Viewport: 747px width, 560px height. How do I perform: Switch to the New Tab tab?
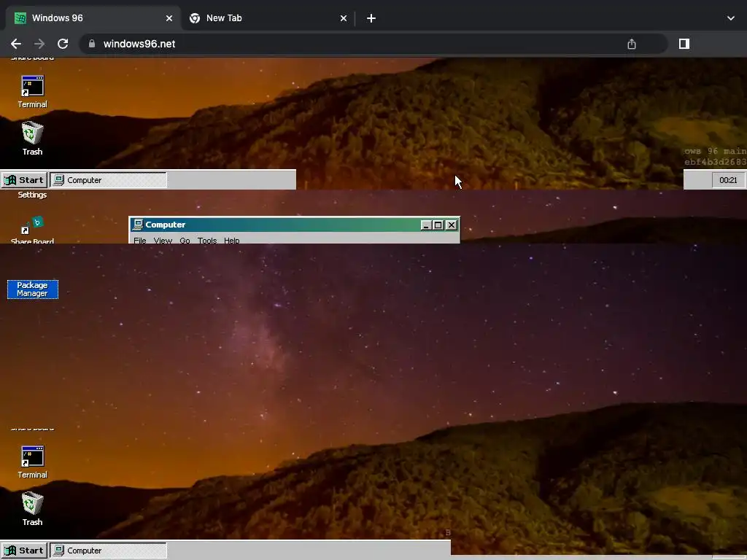click(268, 18)
